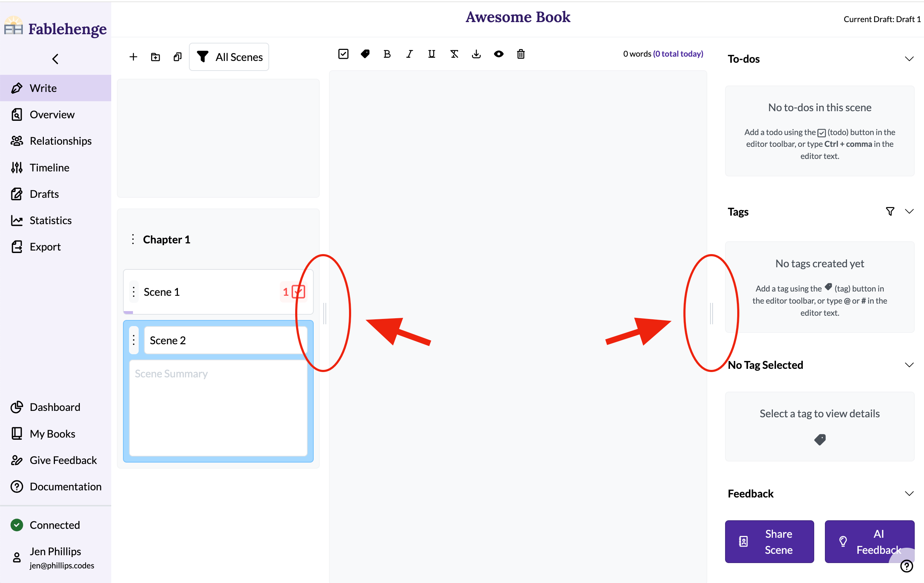Select the Write menu item
The width and height of the screenshot is (924, 583).
click(x=56, y=88)
